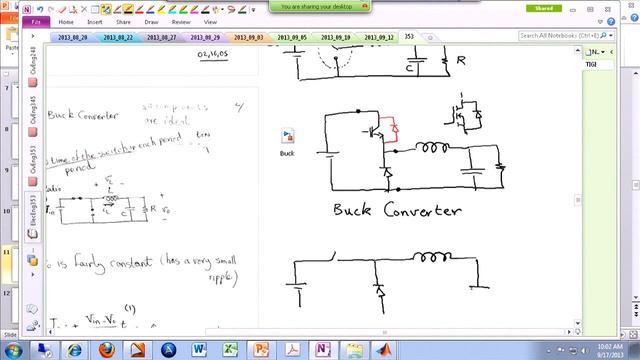Select the 353 section tab

click(409, 37)
